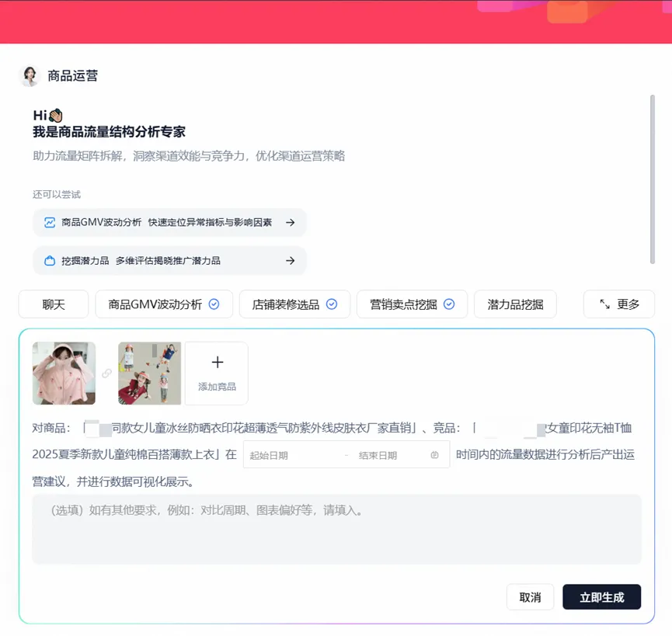Click the 商品运营 avatar icon
The height and width of the screenshot is (636, 672).
30,75
